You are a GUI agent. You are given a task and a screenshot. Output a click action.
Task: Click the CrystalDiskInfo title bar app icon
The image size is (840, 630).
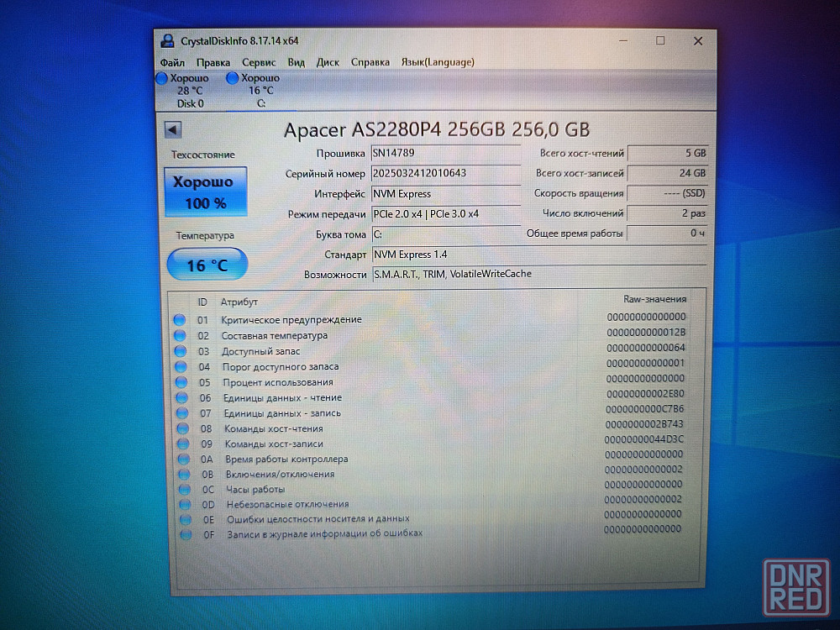(x=166, y=40)
